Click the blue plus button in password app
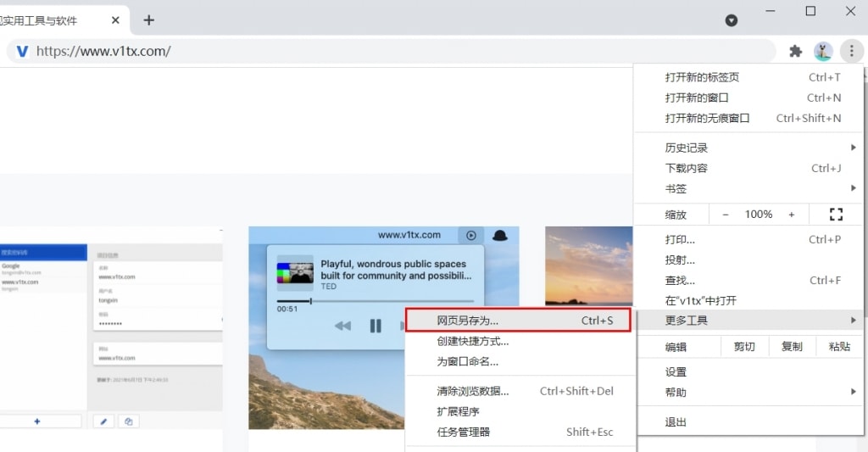868x452 pixels. [37, 421]
